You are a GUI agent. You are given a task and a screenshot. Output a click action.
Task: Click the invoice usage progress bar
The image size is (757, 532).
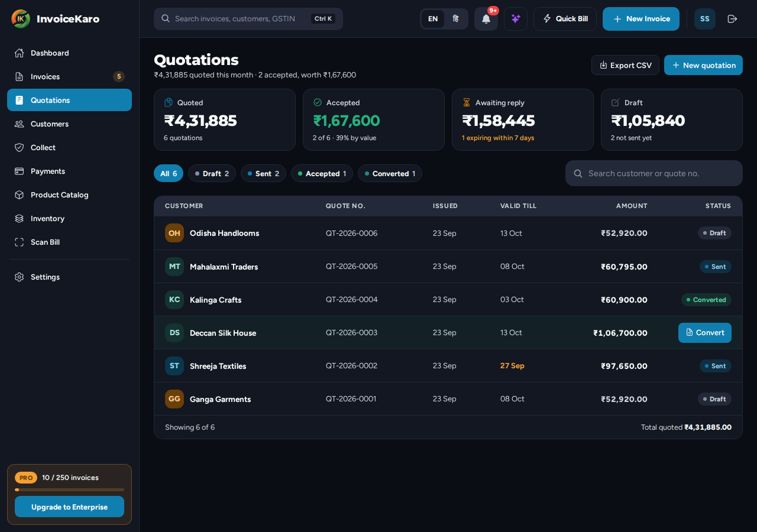pos(69,489)
